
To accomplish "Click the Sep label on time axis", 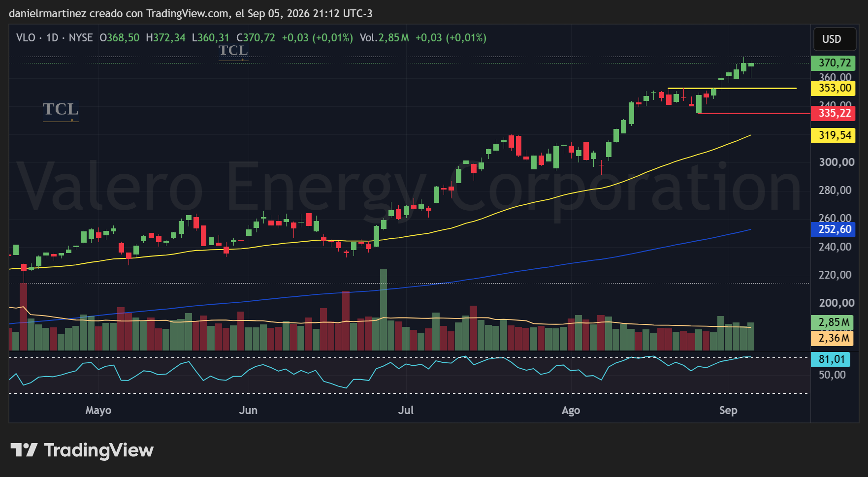I will pyautogui.click(x=728, y=411).
